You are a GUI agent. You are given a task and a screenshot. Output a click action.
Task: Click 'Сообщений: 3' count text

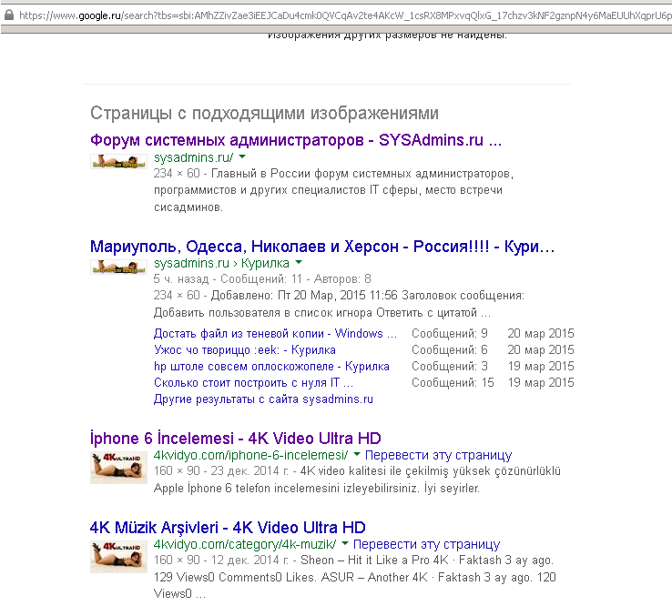450,367
